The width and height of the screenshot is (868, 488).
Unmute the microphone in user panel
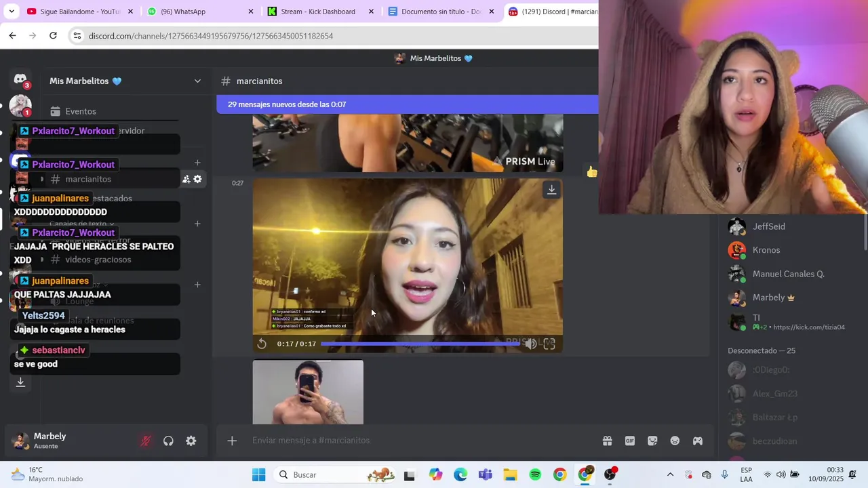[146, 441]
